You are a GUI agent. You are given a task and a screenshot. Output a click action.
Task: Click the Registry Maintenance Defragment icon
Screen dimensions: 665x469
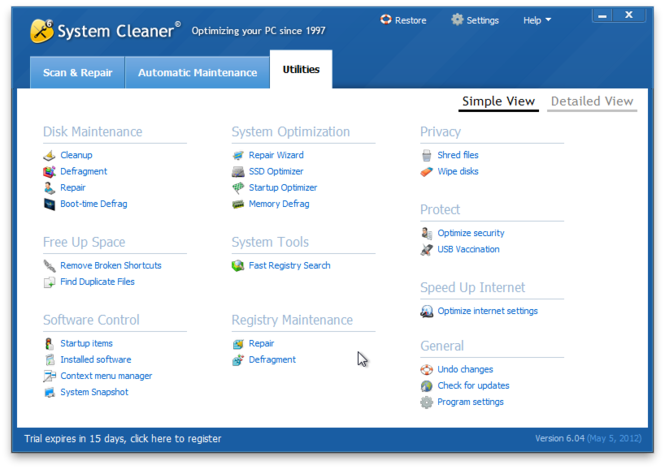[238, 360]
